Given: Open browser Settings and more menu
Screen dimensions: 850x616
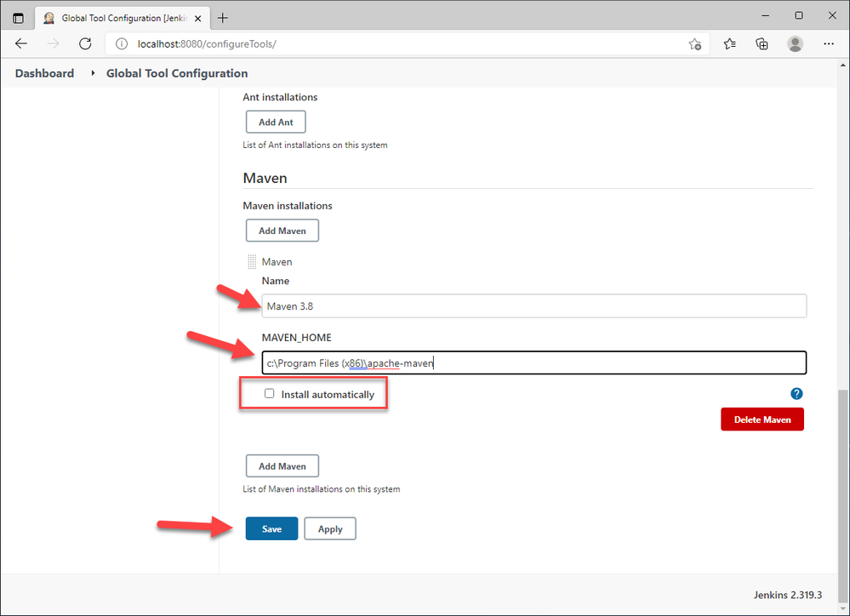Looking at the screenshot, I should pos(829,44).
